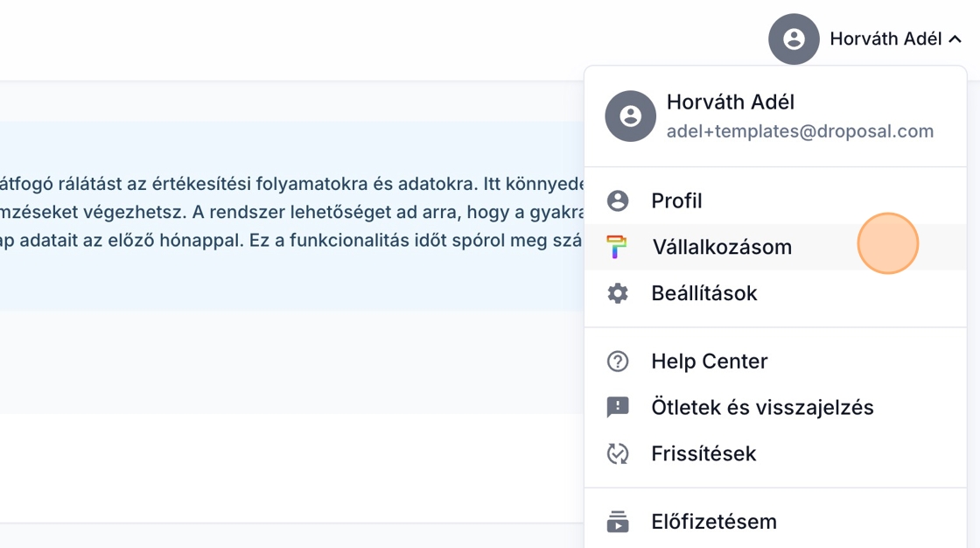This screenshot has width=980, height=548.
Task: Open the Frissítések entry
Action: (x=703, y=453)
